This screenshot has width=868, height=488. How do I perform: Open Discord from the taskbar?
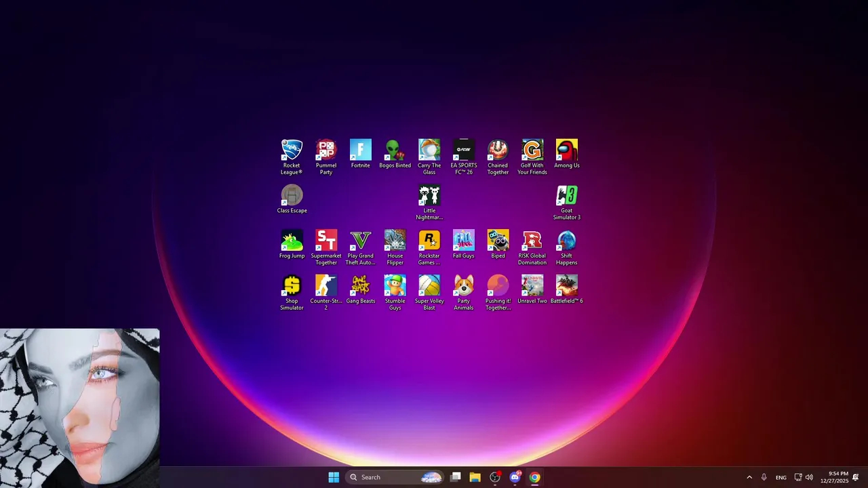pos(515,477)
